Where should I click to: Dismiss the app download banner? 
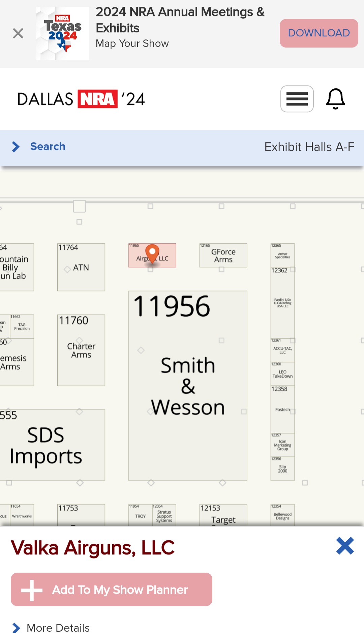18,33
